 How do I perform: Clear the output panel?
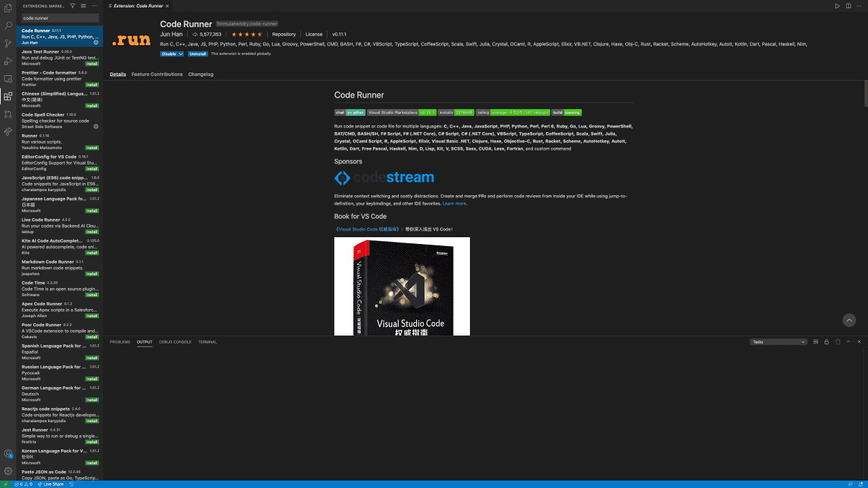point(816,342)
